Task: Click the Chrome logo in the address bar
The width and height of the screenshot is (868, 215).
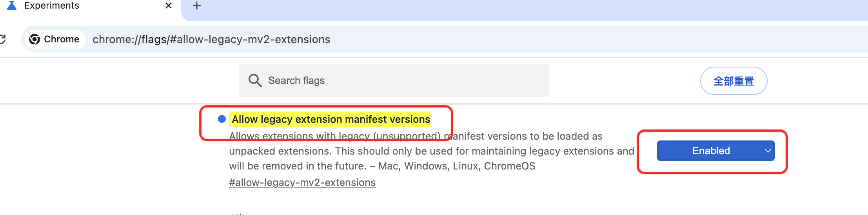Action: (35, 39)
